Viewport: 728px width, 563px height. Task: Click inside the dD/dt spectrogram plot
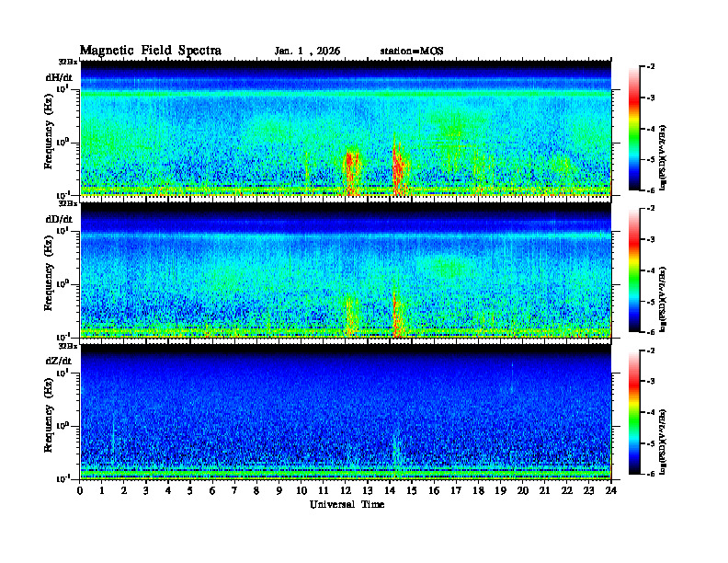[x=346, y=270]
